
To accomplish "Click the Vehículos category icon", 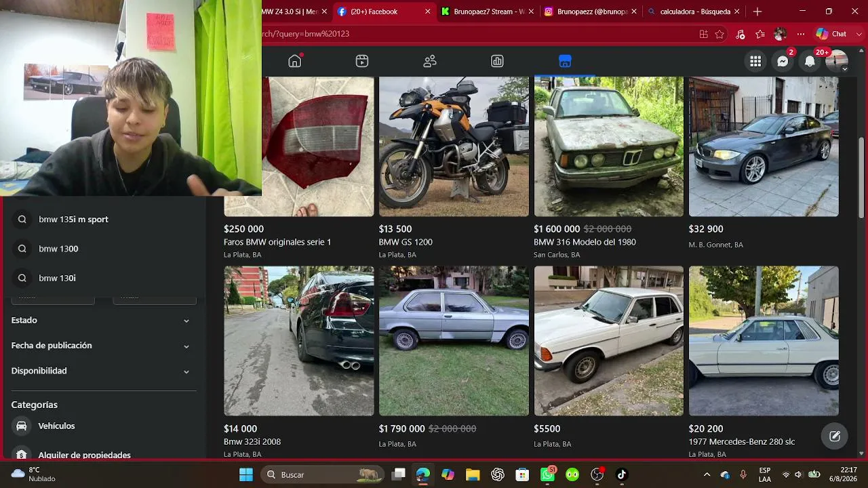I will coord(22,426).
